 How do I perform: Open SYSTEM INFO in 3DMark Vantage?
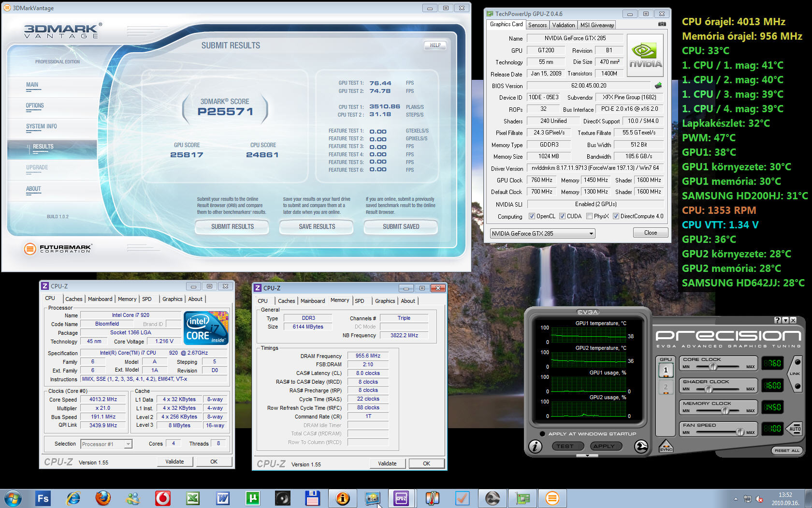click(42, 126)
